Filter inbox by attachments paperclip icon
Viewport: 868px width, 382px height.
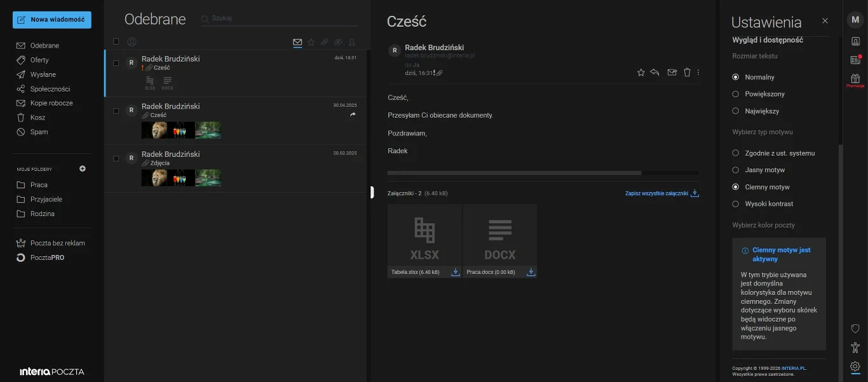[x=324, y=43]
